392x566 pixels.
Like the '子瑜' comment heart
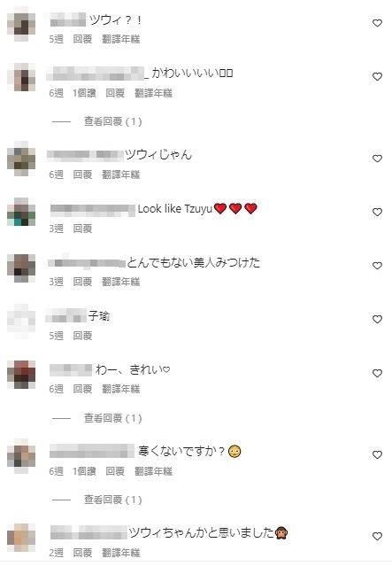click(377, 320)
